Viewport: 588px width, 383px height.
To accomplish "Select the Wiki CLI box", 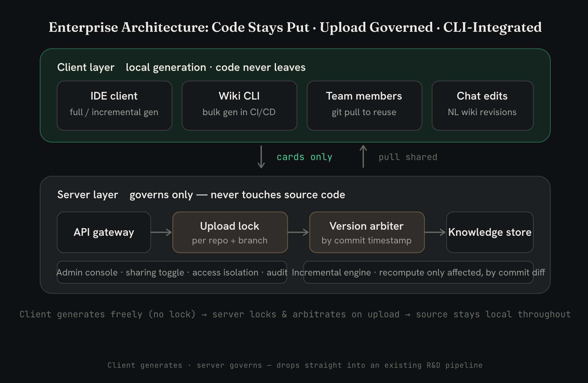I will click(239, 106).
